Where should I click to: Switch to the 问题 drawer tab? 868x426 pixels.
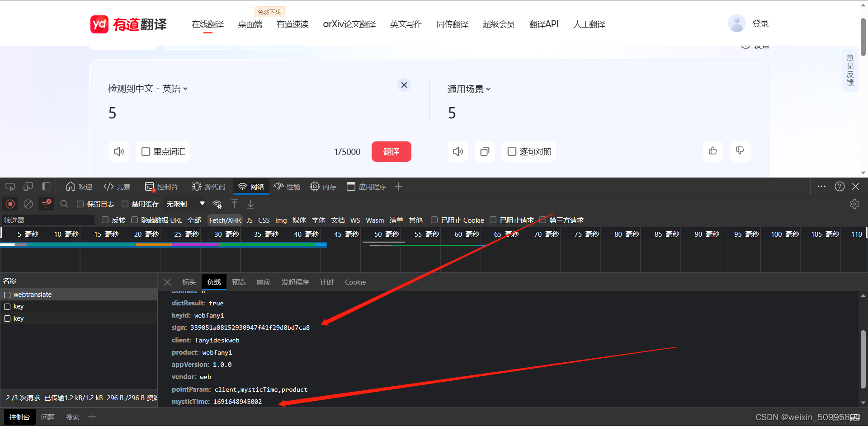pyautogui.click(x=48, y=417)
